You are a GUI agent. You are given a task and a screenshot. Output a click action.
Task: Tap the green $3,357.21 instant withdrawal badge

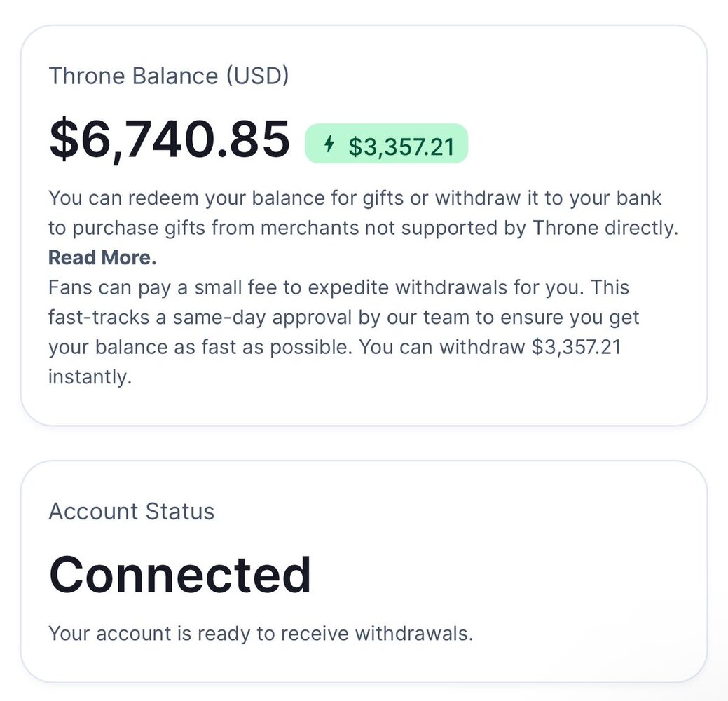[x=386, y=144]
